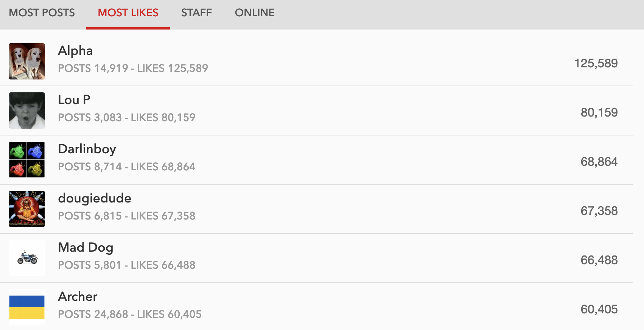Open the Darlinboy username link
The height and width of the screenshot is (330, 644).
coord(87,149)
